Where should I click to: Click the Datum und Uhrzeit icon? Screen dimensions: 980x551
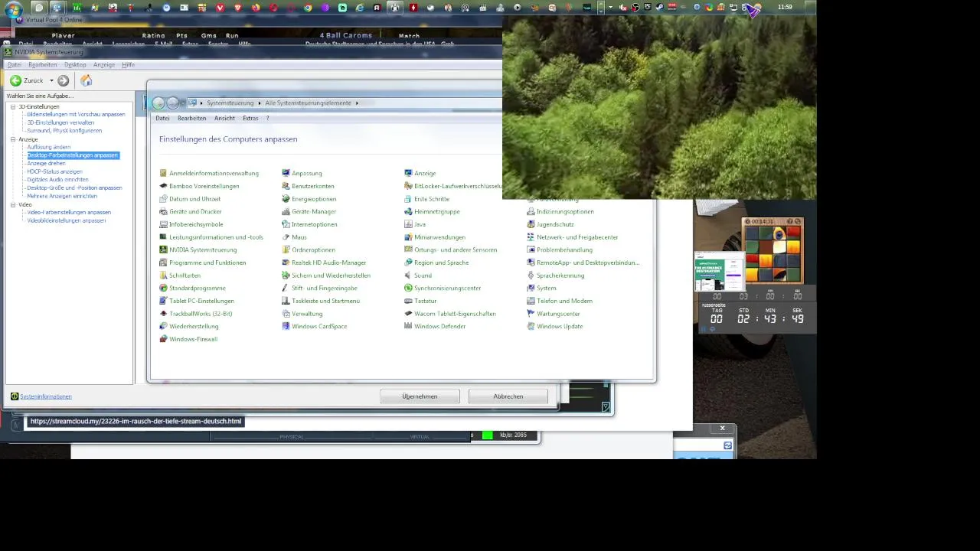pos(163,199)
